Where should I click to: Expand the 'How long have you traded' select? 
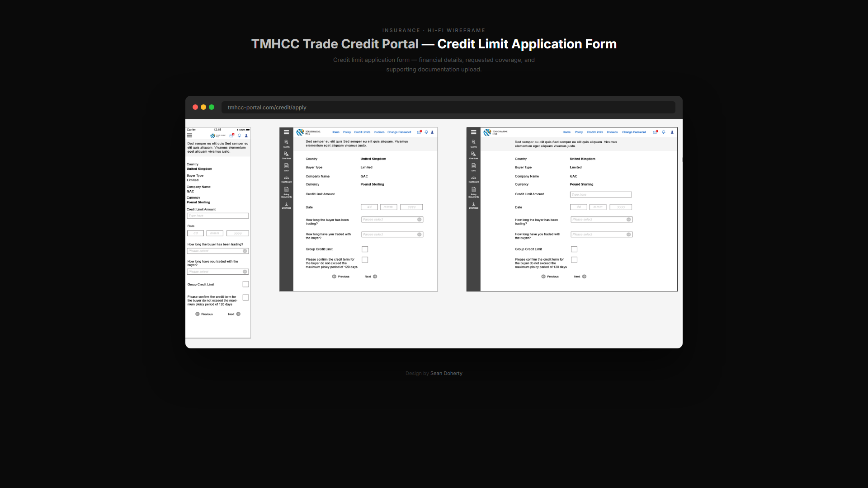point(392,234)
